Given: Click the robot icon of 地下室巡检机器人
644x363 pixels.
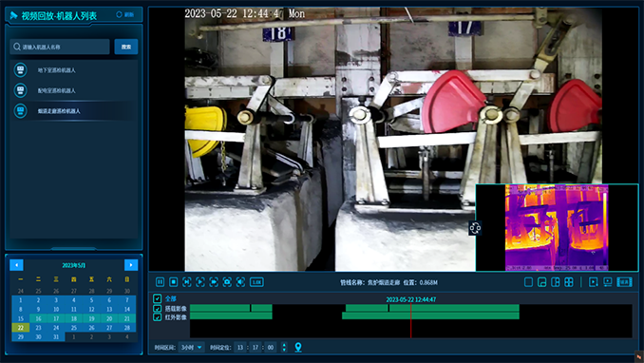Looking at the screenshot, I should coord(20,70).
